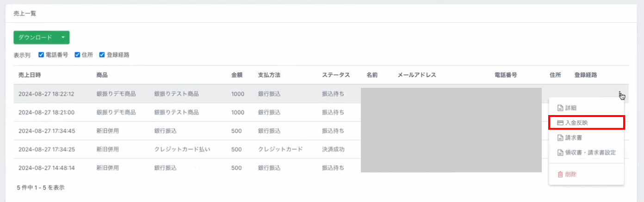Click the ステータス column header

pos(336,75)
